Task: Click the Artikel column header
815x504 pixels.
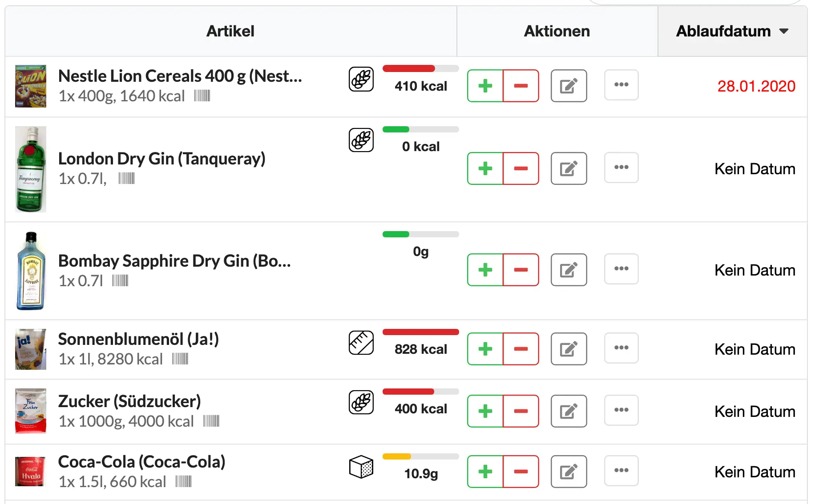Action: click(230, 31)
